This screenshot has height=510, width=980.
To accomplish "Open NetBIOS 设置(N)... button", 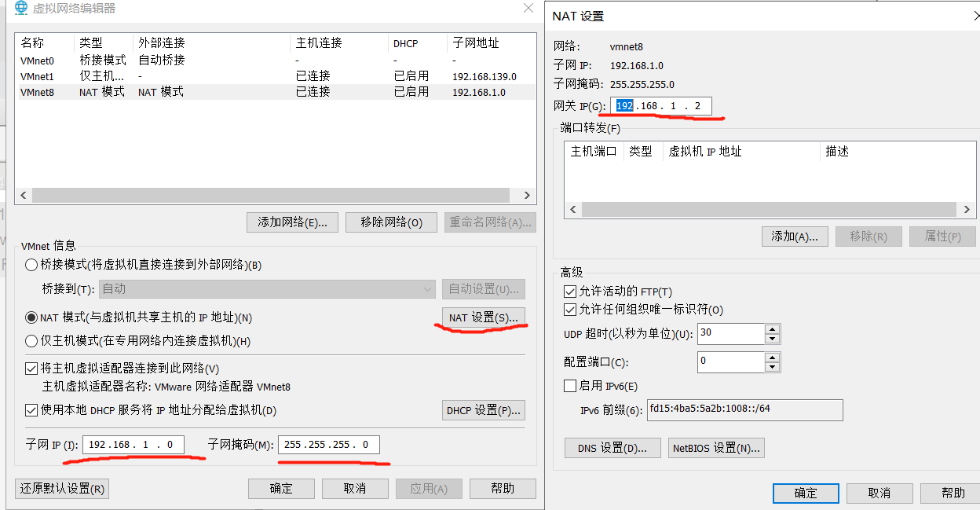I will (x=716, y=448).
